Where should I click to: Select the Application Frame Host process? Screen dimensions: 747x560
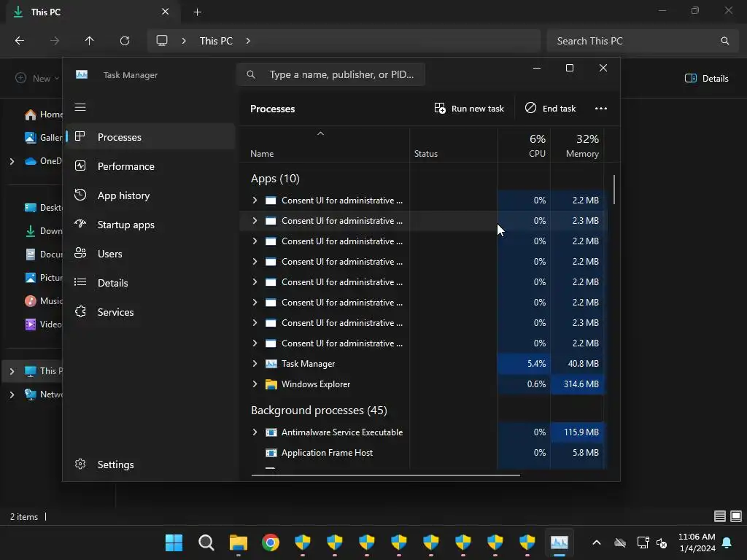(x=327, y=453)
